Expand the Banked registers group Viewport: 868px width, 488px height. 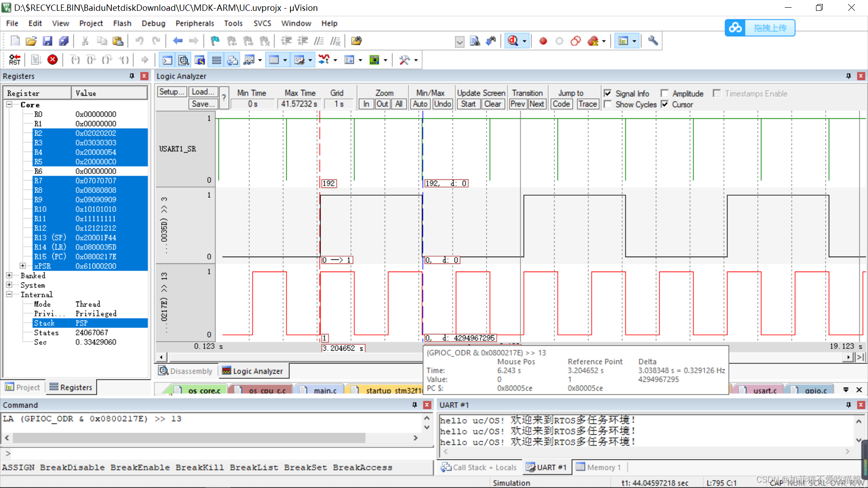pyautogui.click(x=9, y=275)
